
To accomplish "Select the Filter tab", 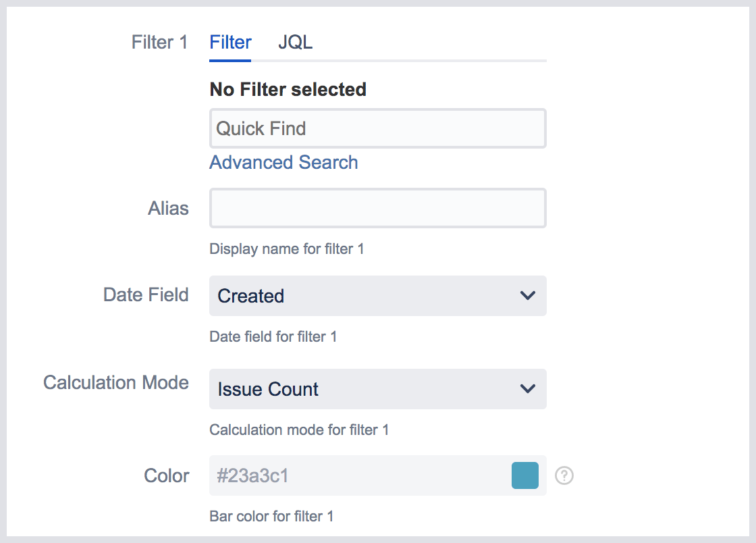I will point(230,42).
